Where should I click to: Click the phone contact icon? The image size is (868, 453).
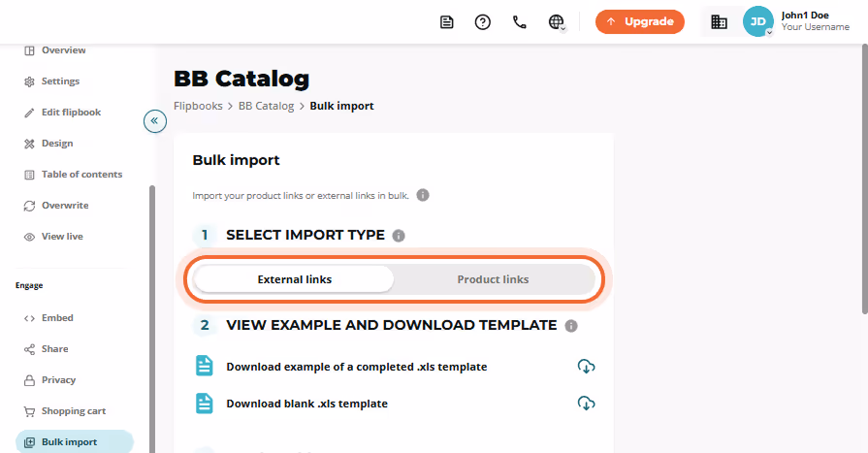coord(519,22)
